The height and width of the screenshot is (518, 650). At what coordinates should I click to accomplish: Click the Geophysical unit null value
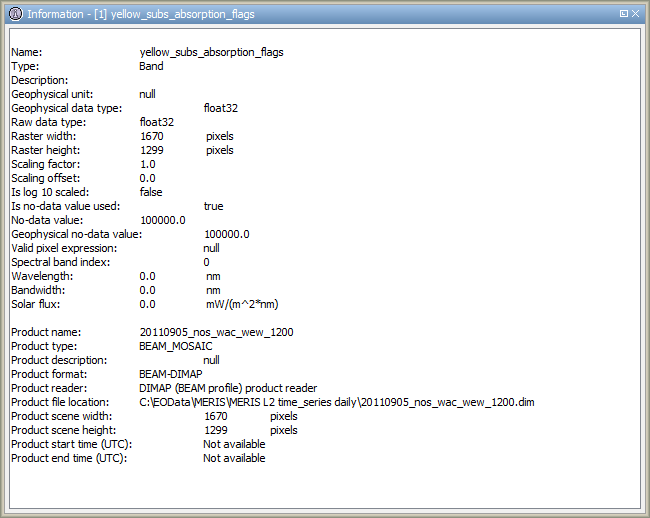coord(147,94)
